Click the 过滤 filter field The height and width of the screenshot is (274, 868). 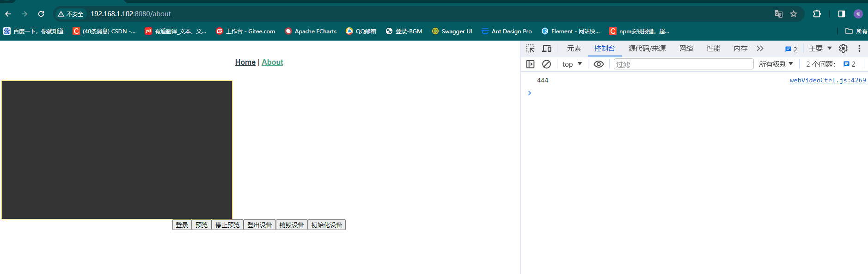[x=684, y=64]
